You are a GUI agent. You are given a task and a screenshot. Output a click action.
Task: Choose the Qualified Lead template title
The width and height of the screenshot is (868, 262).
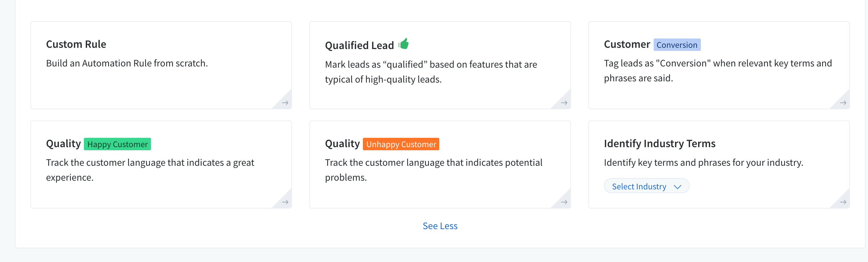[x=359, y=45]
